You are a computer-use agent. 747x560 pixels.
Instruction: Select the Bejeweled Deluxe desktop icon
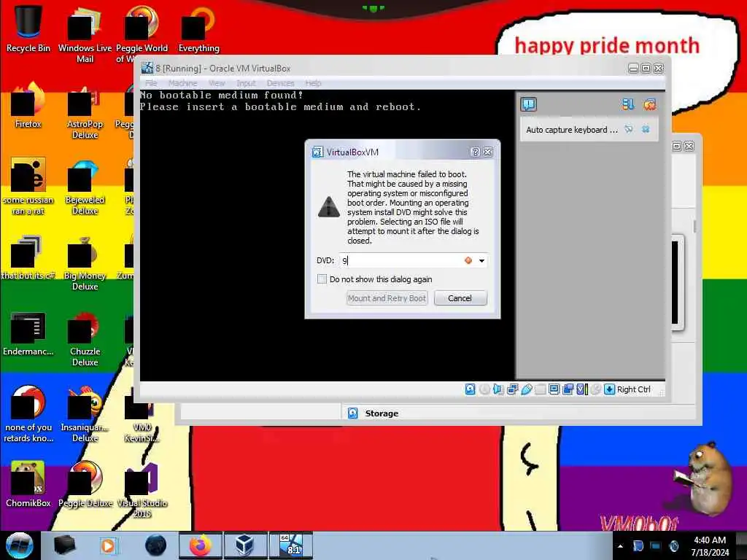point(85,186)
